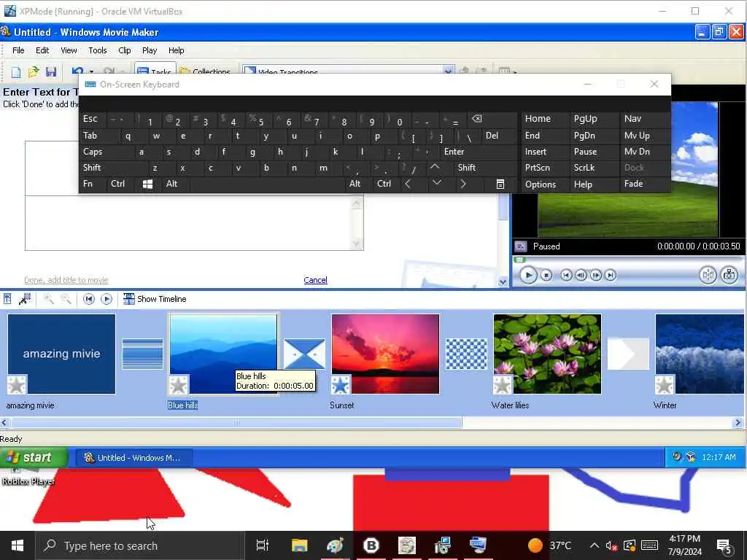
Task: Toggle the left Ctrl key
Action: pyautogui.click(x=120, y=184)
